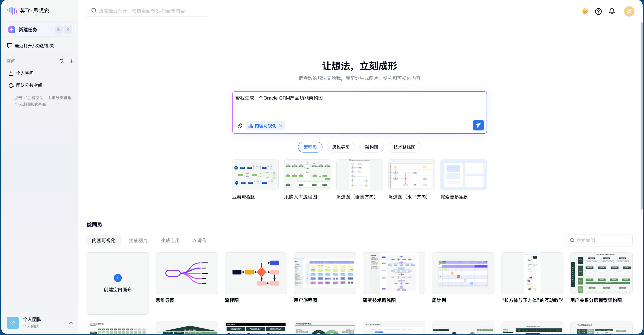Open 用户旅程图 template card
Viewport: 644px width, 335px height.
tap(325, 273)
